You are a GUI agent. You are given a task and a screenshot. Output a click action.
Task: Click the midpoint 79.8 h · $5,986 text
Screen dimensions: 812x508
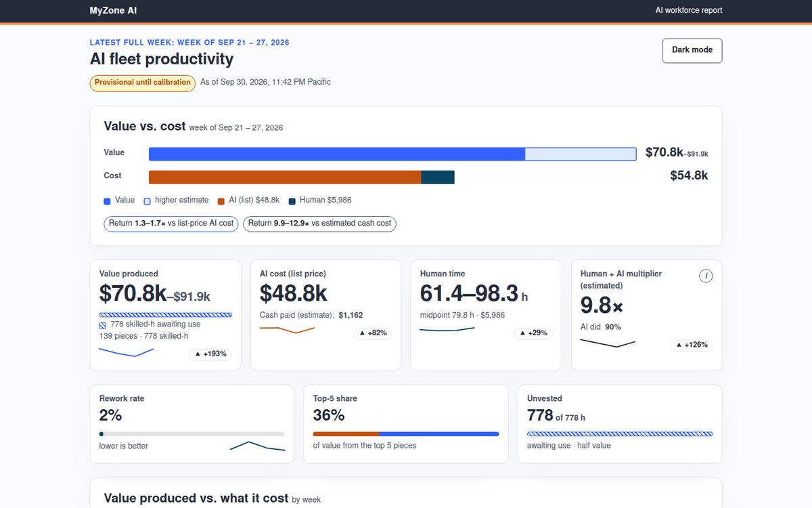pyautogui.click(x=462, y=315)
